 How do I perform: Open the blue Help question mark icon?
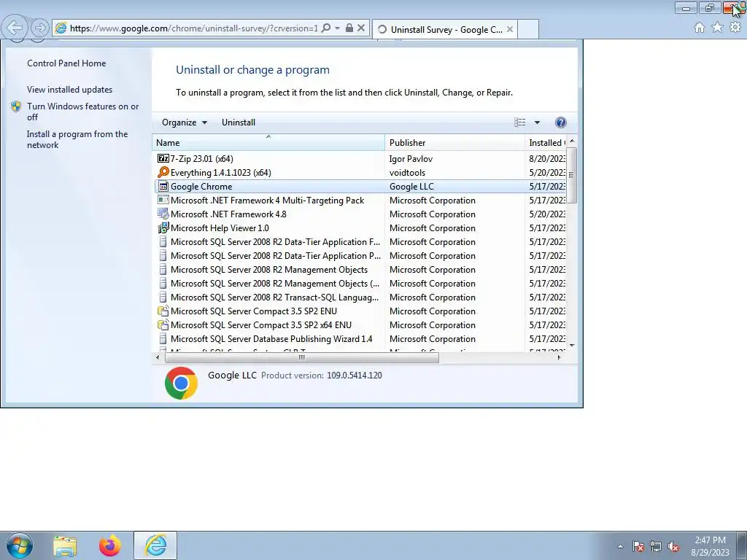point(561,122)
